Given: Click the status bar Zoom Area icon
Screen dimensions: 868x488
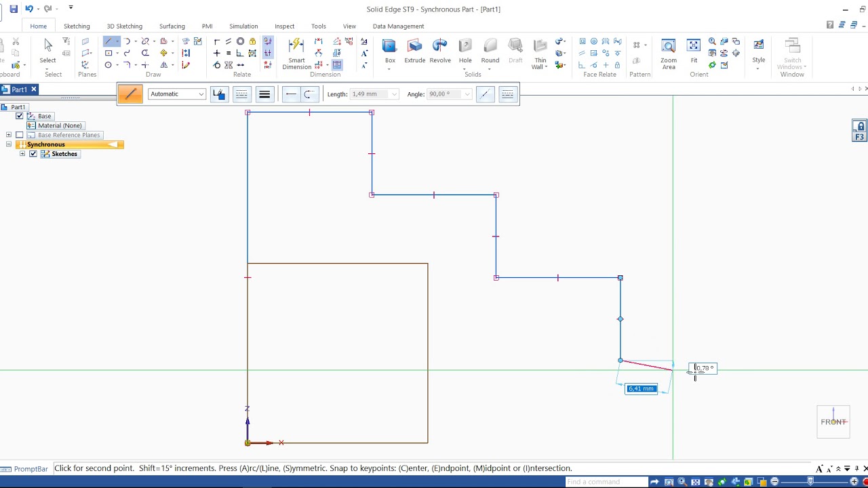Looking at the screenshot, I should tap(669, 482).
